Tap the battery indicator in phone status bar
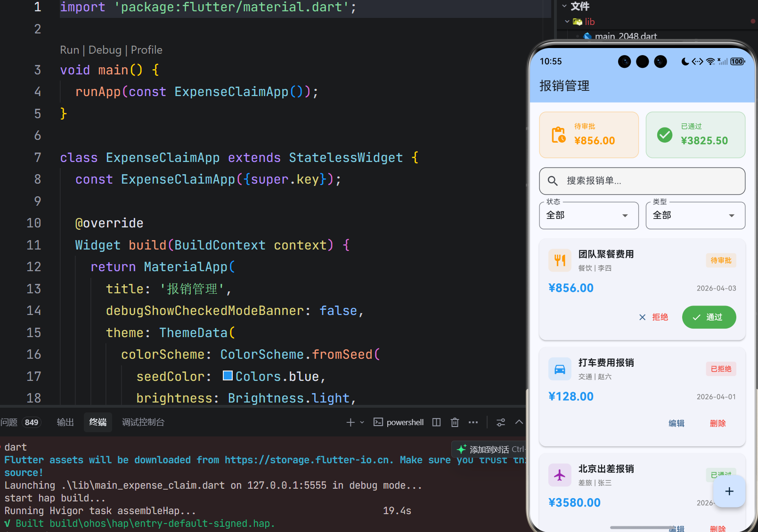Viewport: 758px width, 532px height. (x=738, y=62)
